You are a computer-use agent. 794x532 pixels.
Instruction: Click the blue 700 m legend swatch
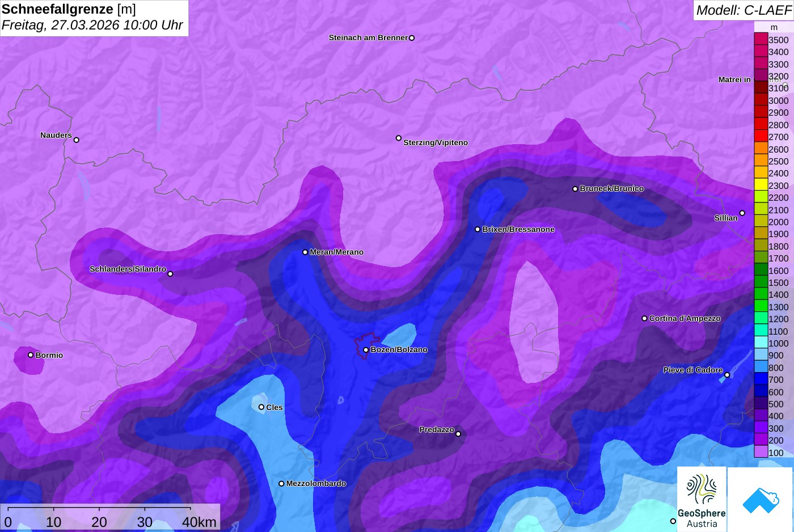click(761, 379)
